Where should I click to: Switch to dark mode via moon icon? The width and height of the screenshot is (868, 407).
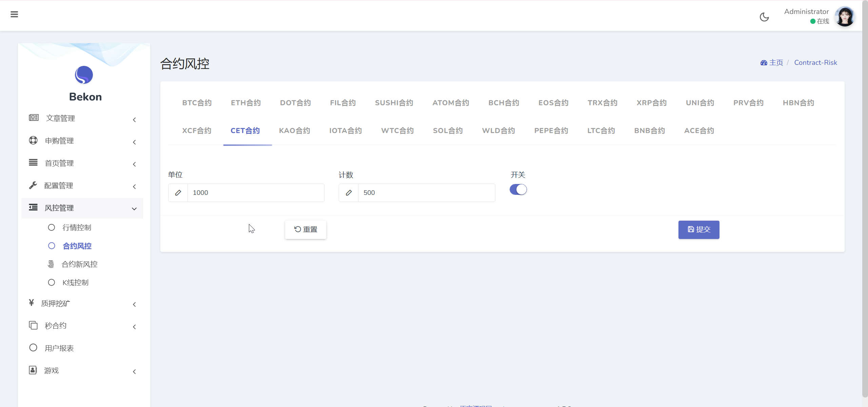coord(764,17)
